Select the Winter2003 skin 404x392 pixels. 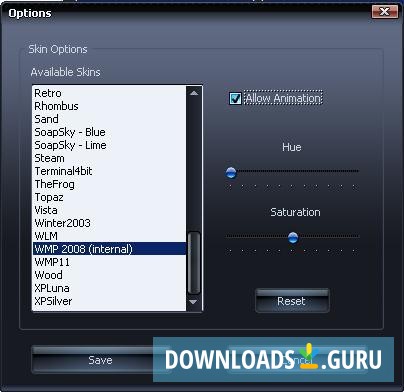109,223
